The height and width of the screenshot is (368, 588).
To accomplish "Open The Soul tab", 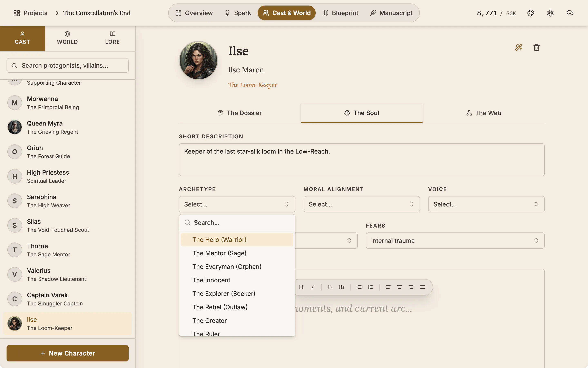I will 362,113.
